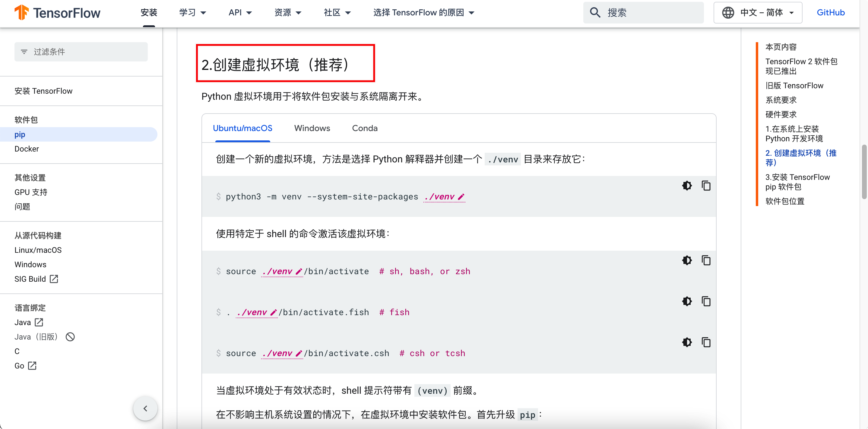Click the deprecated icon next to Java（旧版）
Image resolution: width=868 pixels, height=429 pixels.
click(70, 337)
